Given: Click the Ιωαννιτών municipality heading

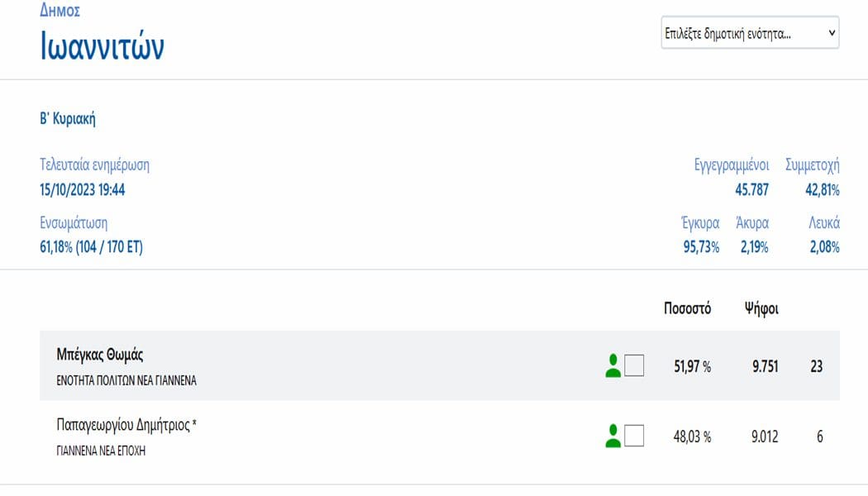Looking at the screenshot, I should 103,46.
